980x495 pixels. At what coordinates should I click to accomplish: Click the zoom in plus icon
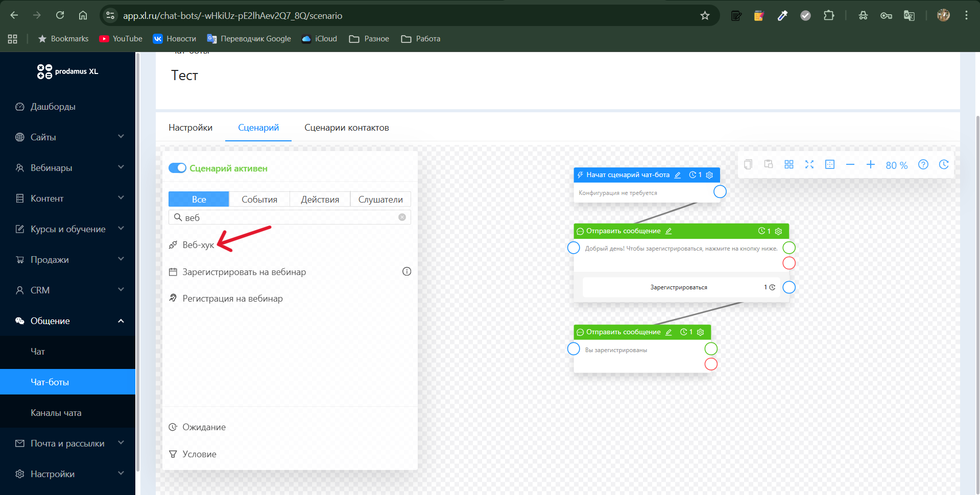pos(870,164)
